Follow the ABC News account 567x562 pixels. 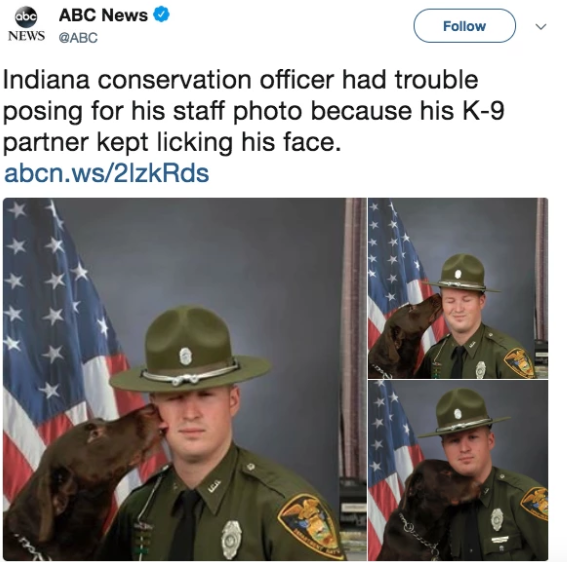click(x=464, y=26)
